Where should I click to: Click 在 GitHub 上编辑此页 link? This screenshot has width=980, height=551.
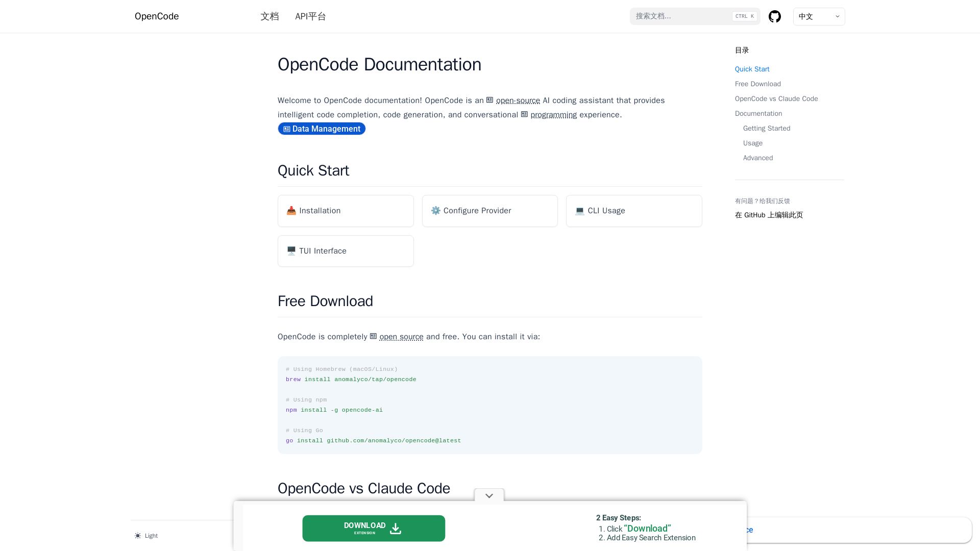click(x=769, y=215)
